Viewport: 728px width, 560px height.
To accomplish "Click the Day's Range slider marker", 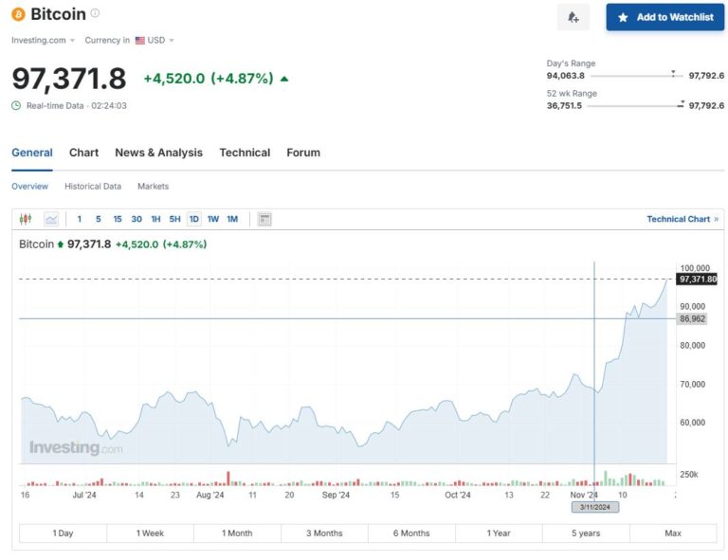I will click(x=673, y=72).
